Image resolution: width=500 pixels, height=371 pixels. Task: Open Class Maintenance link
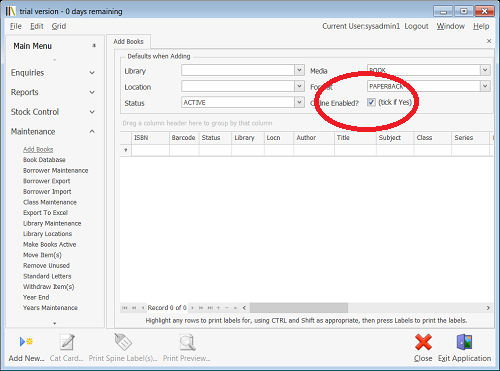[50, 202]
